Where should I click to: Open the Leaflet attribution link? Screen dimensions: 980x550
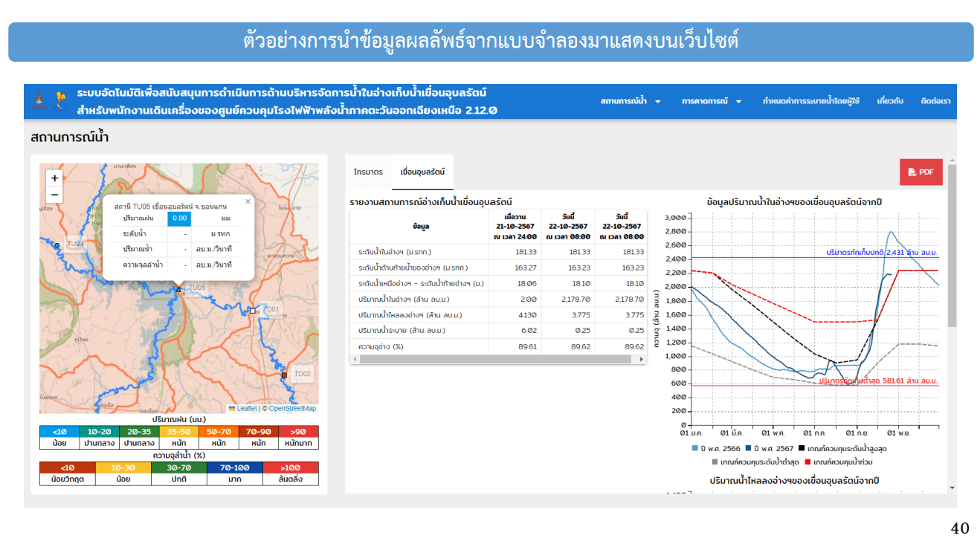click(242, 409)
